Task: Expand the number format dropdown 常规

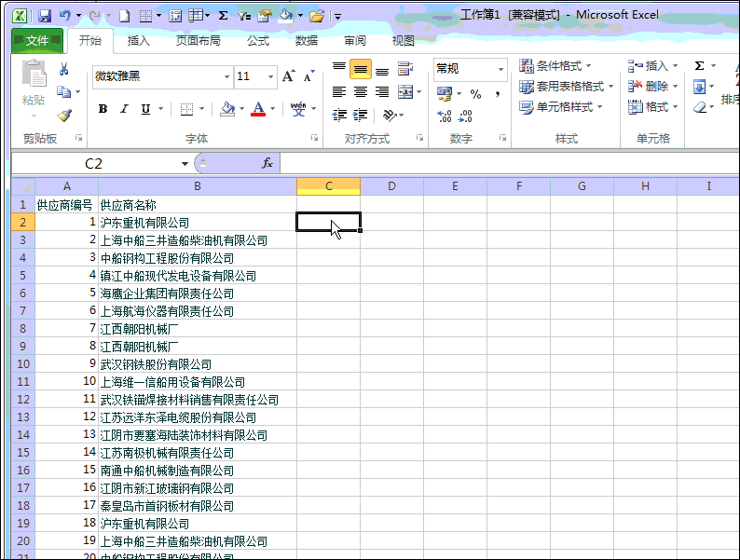Action: (x=500, y=69)
